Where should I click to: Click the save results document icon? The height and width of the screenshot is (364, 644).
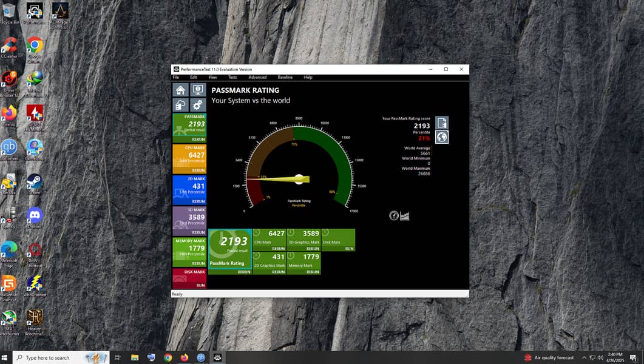pos(442,123)
